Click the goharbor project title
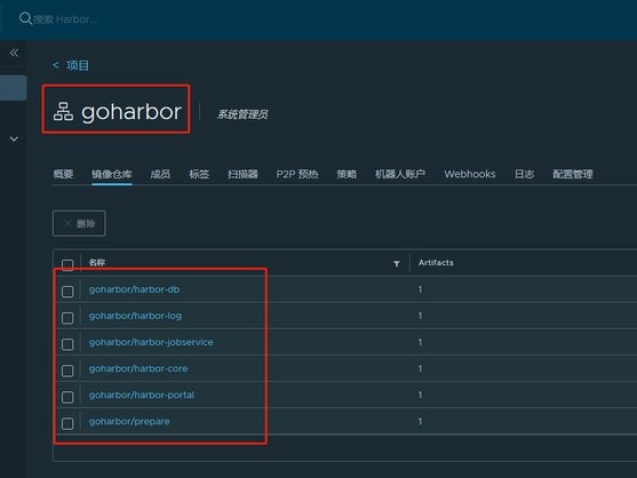 pyautogui.click(x=131, y=112)
